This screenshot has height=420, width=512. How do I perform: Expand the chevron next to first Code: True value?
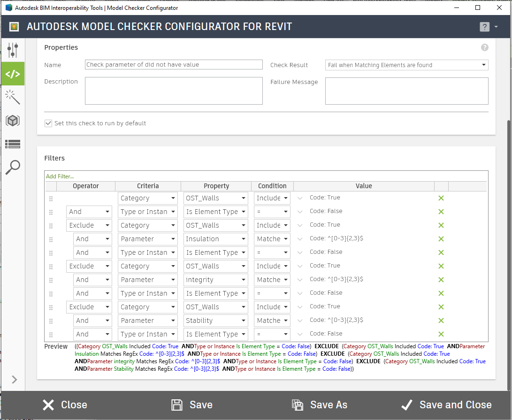[299, 198]
